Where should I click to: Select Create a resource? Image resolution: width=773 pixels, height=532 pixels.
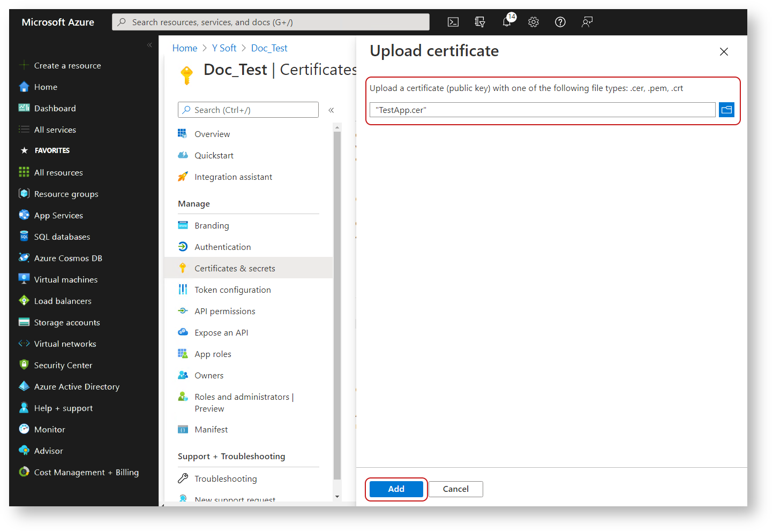[x=67, y=65]
